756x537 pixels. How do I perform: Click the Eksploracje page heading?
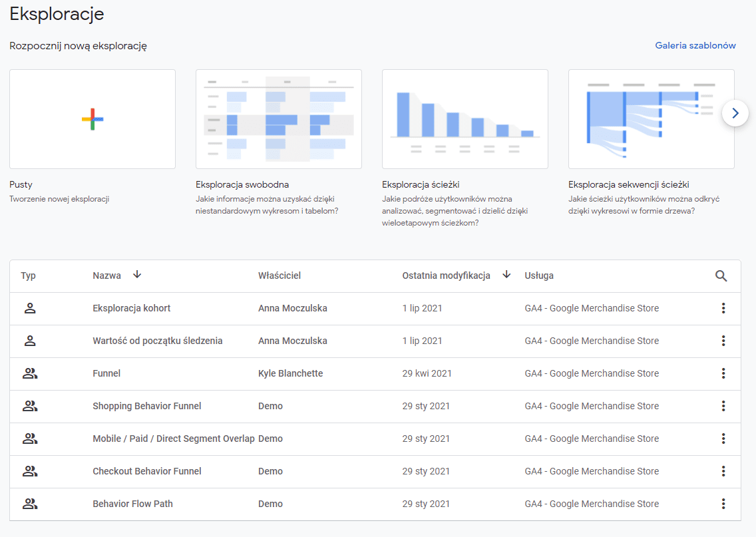(x=57, y=14)
